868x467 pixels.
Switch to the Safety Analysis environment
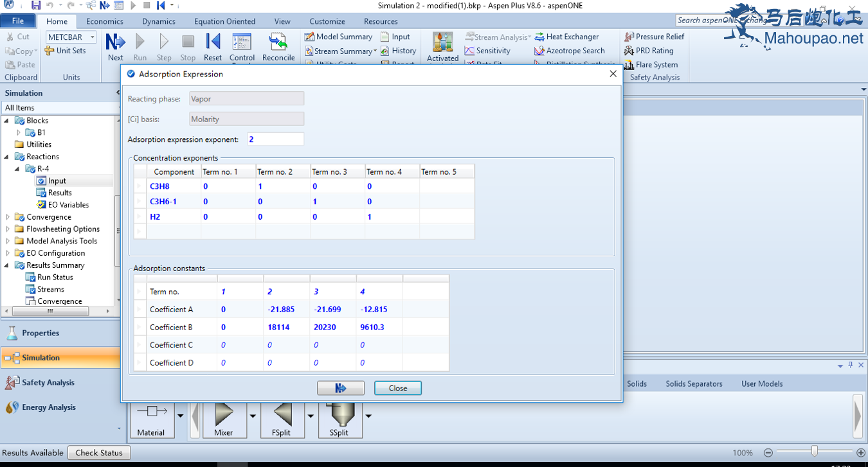coord(60,382)
